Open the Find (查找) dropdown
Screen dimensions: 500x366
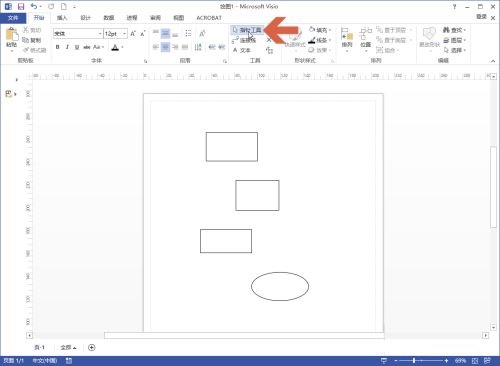(455, 30)
